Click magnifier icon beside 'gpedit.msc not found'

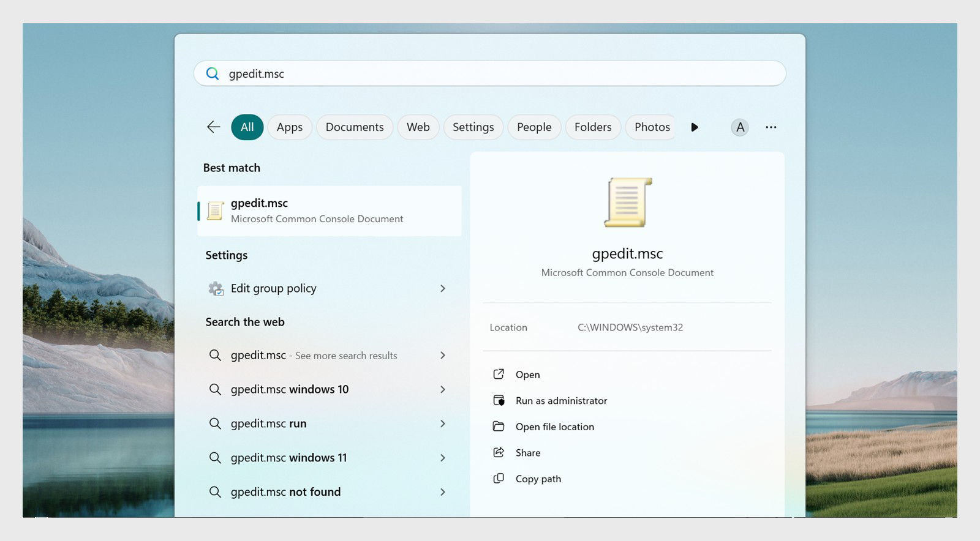[x=215, y=492]
